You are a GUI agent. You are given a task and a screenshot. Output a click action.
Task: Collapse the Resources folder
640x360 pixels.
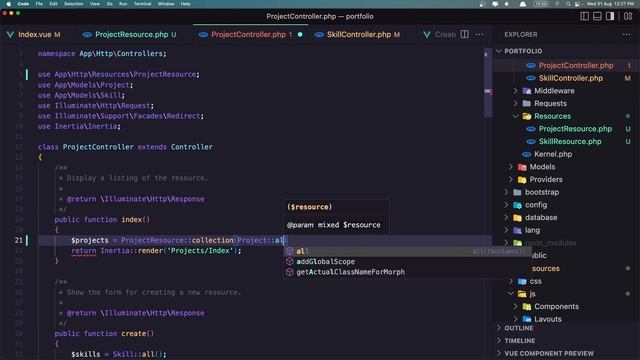coord(552,116)
